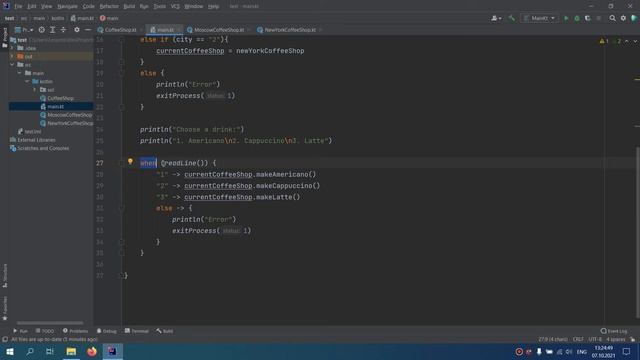Run the MainKt configuration with the green play icon
The height and width of the screenshot is (360, 640).
[566, 18]
